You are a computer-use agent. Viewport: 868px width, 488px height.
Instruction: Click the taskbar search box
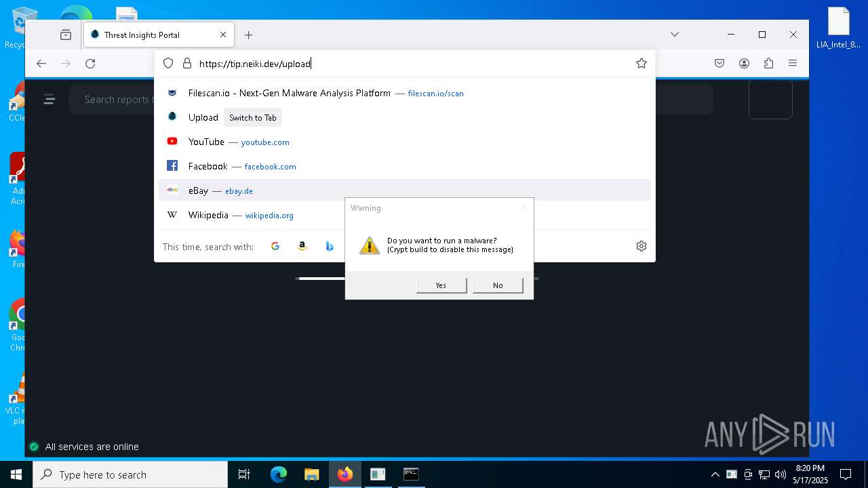[x=130, y=474]
